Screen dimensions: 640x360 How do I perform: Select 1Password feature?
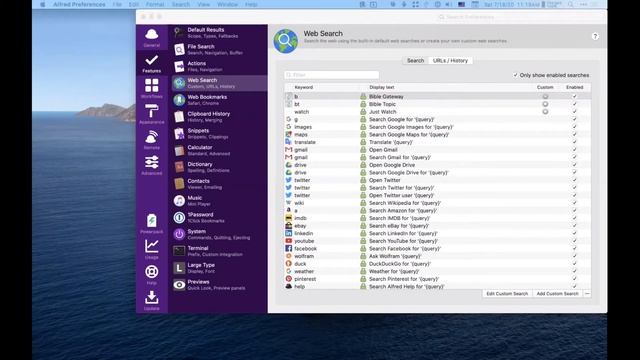219,217
